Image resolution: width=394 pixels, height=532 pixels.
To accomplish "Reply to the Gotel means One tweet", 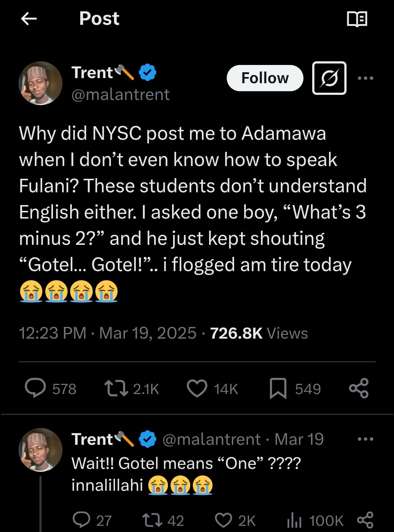I will pyautogui.click(x=81, y=520).
